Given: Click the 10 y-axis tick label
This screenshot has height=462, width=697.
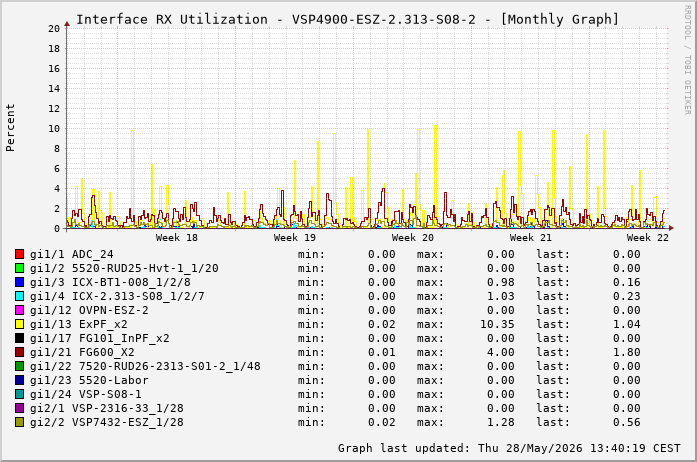Looking at the screenshot, I should [x=54, y=129].
